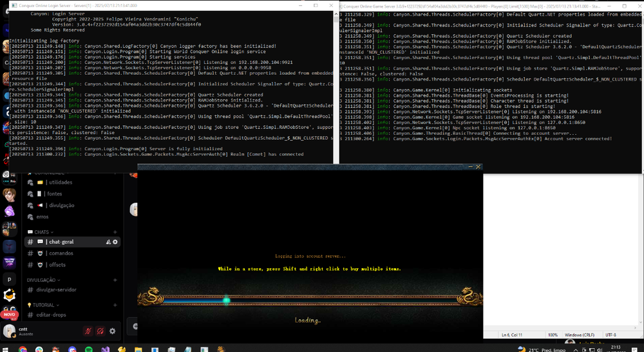The image size is (644, 352).
Task: Unmute the microphone in Discord user panel
Action: click(88, 331)
